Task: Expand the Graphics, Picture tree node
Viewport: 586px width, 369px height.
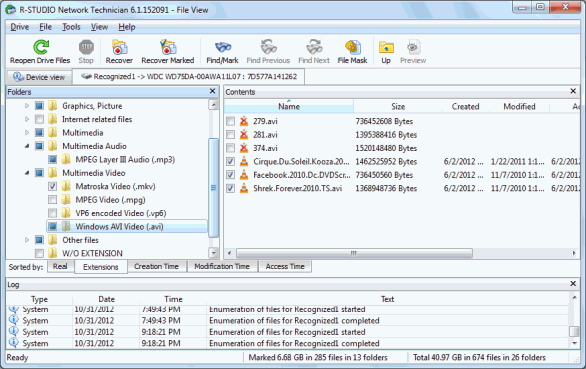Action: (27, 106)
